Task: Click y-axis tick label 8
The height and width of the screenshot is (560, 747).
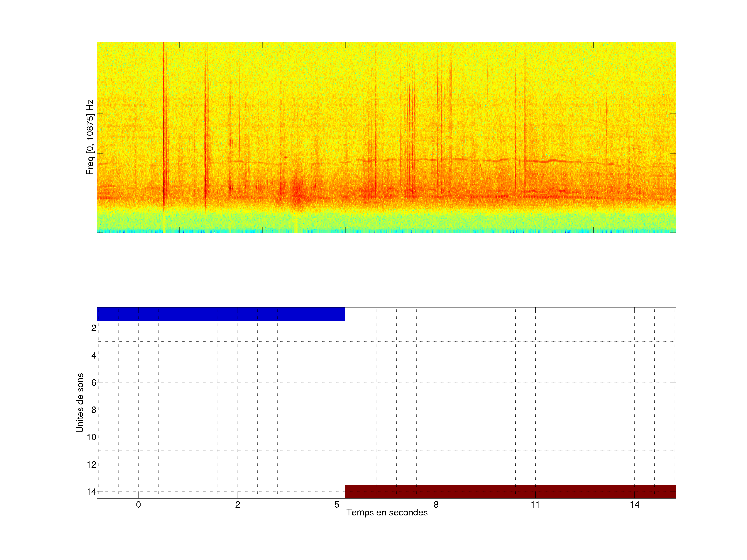Action: 94,410
